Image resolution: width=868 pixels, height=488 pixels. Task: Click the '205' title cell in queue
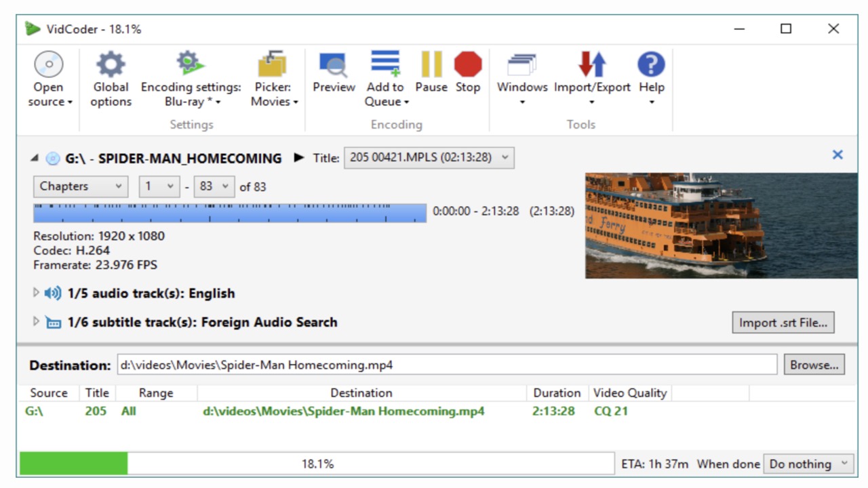pos(96,411)
